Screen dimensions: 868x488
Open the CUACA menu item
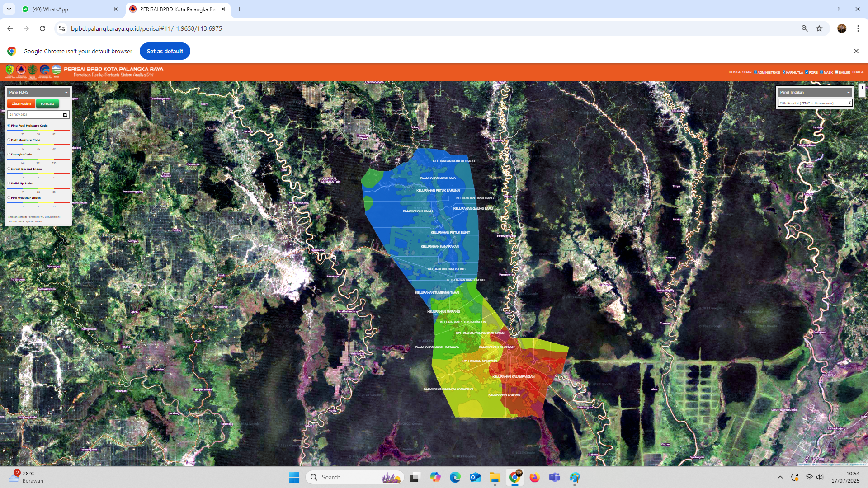(858, 72)
